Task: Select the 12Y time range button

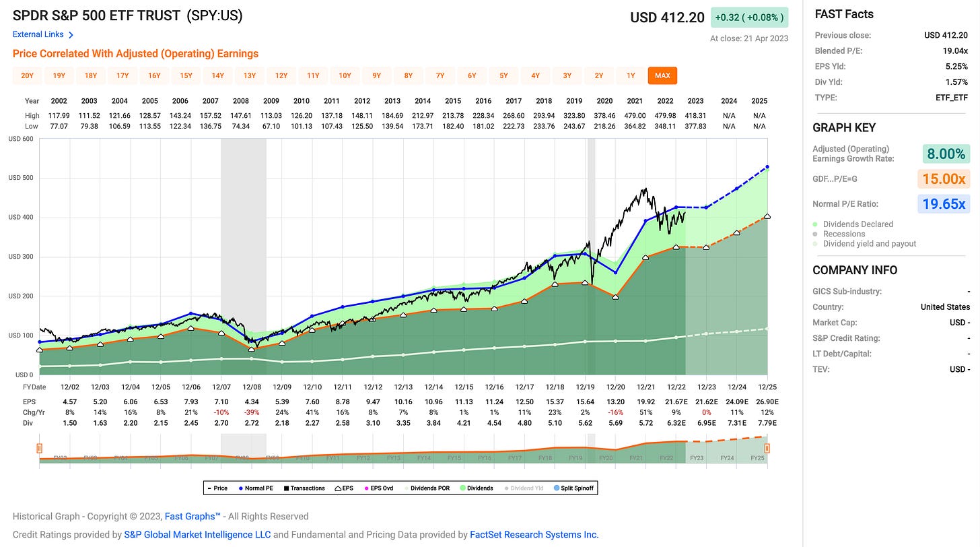Action: [281, 75]
